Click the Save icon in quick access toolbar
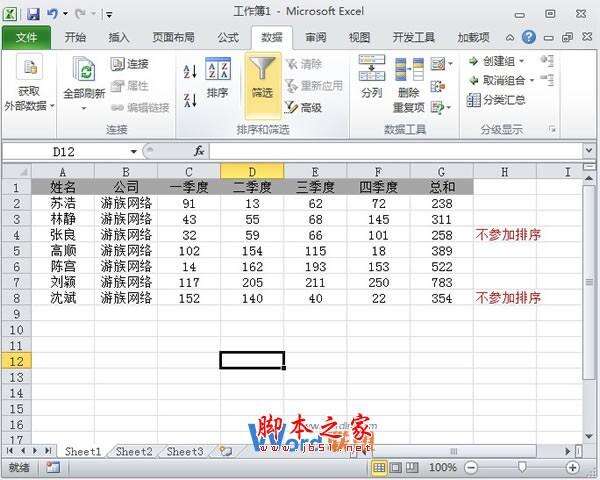 coord(33,14)
